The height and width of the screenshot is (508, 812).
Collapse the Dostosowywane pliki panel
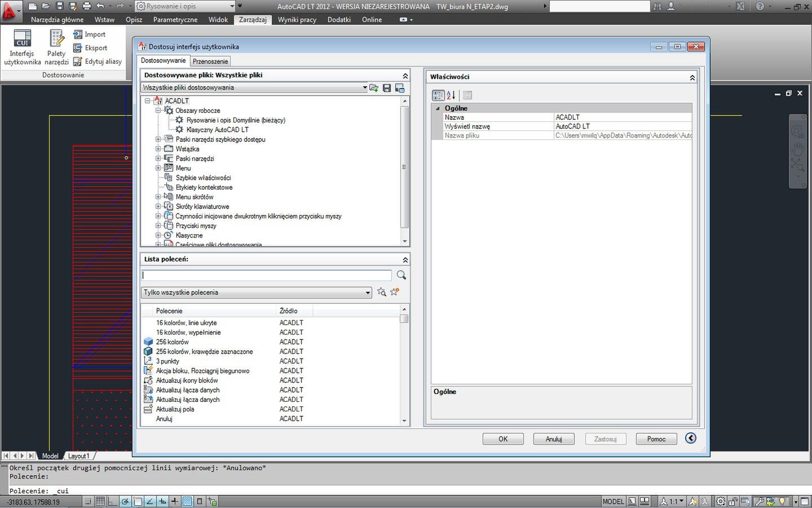[x=405, y=76]
